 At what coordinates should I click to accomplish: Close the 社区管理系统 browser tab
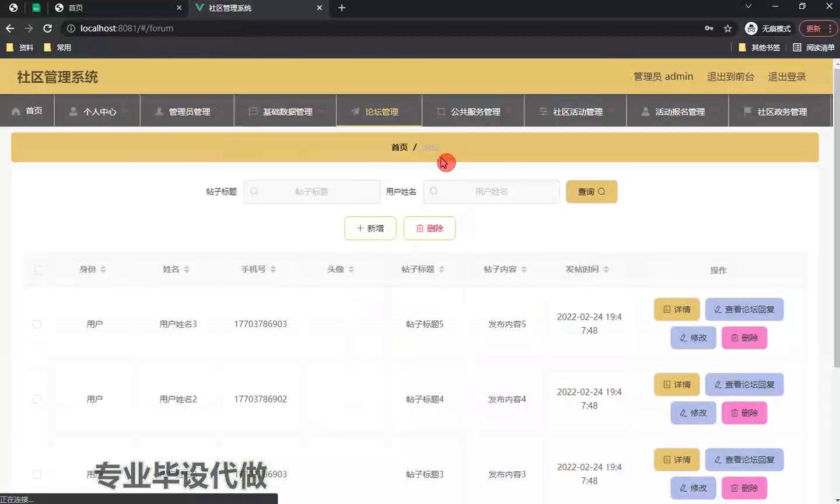[x=319, y=8]
